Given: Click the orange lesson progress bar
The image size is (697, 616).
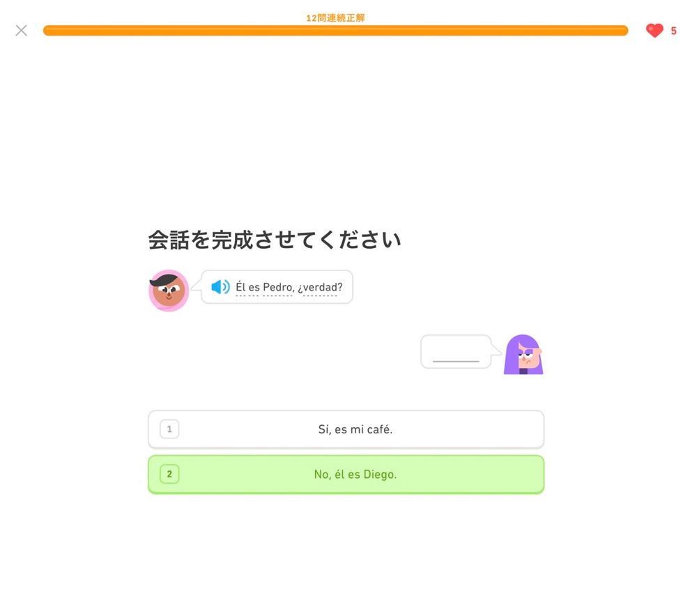Looking at the screenshot, I should pos(336,30).
